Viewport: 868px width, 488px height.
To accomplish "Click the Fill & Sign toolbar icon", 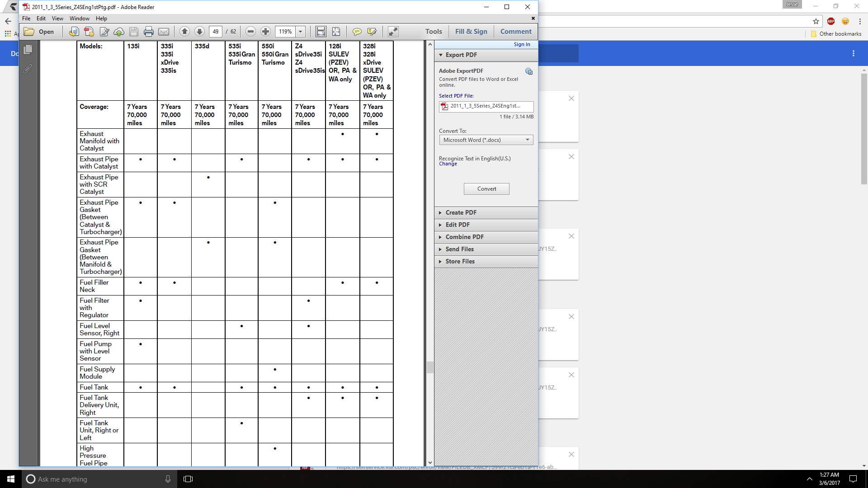I will coord(471,32).
